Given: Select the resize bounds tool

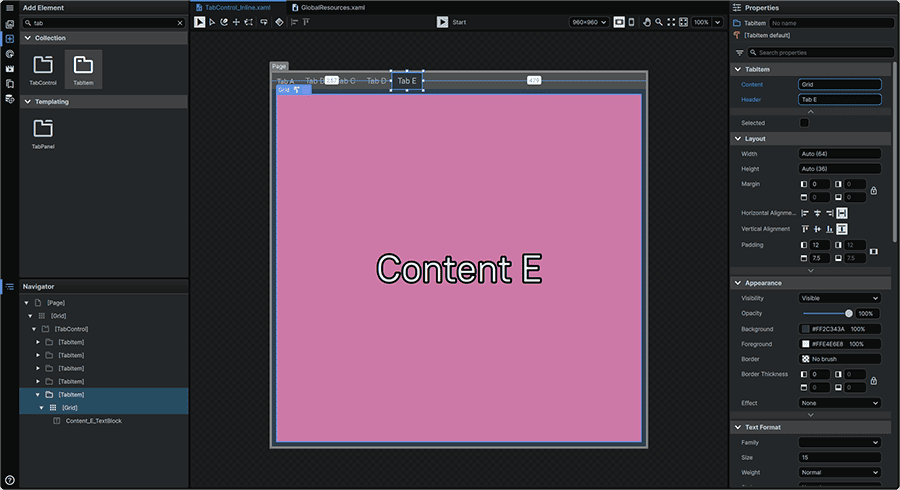Looking at the screenshot, I should pyautogui.click(x=249, y=22).
